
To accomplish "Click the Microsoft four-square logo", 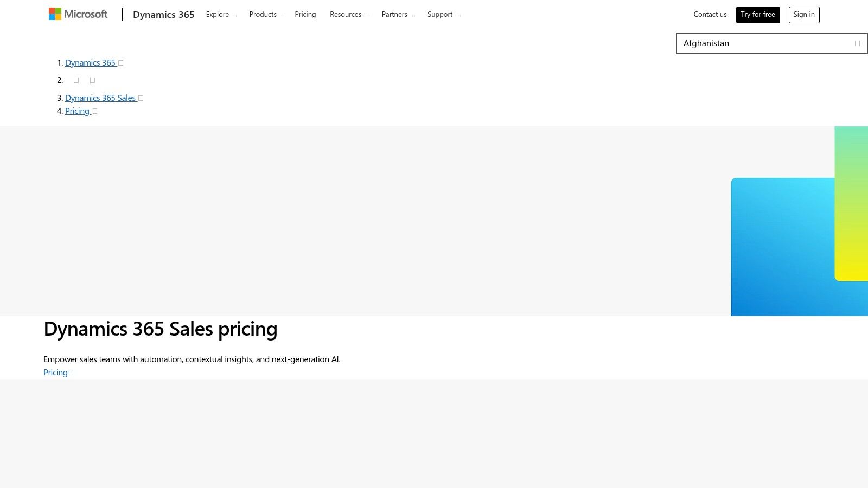I will click(x=55, y=14).
